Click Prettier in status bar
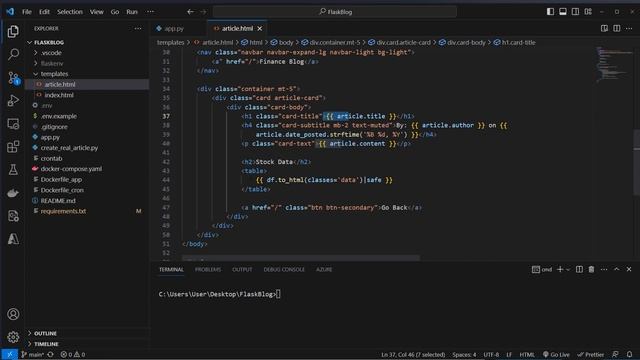This screenshot has width=640, height=360. [x=591, y=354]
